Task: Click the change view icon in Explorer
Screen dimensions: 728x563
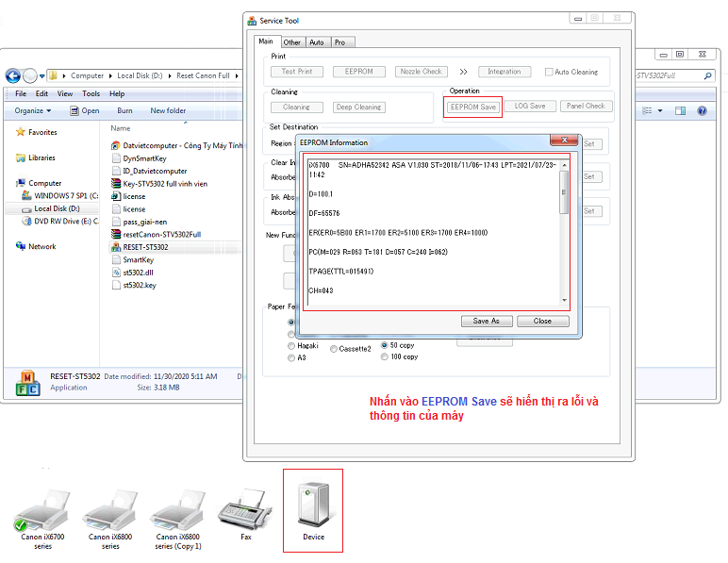Action: 647,110
